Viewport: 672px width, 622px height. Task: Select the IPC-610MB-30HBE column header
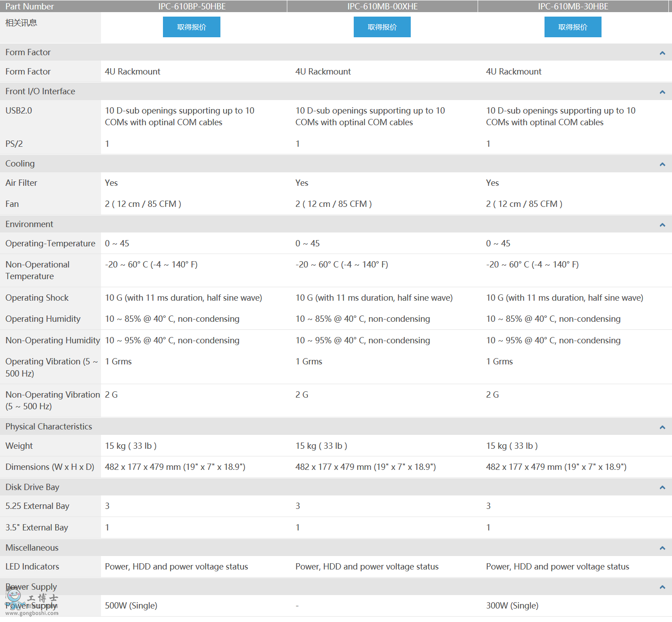click(x=573, y=6)
